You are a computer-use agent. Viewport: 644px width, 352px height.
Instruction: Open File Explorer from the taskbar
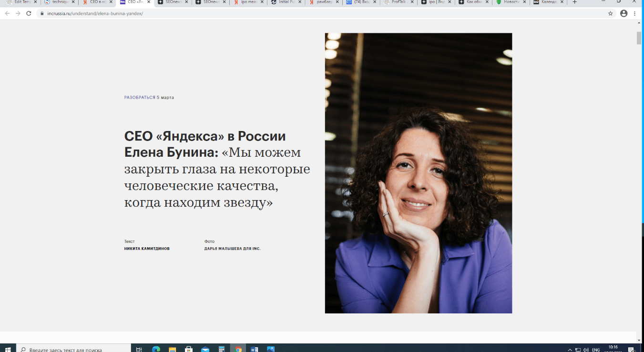172,349
